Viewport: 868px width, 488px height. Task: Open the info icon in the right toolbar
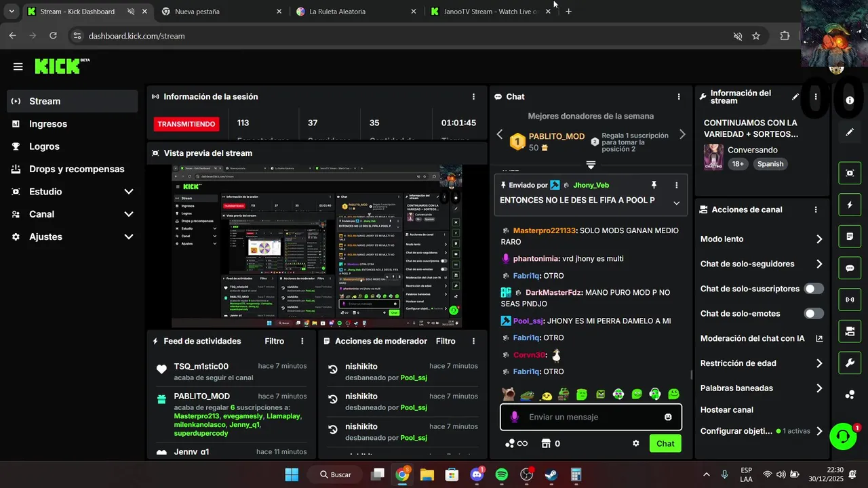point(850,100)
